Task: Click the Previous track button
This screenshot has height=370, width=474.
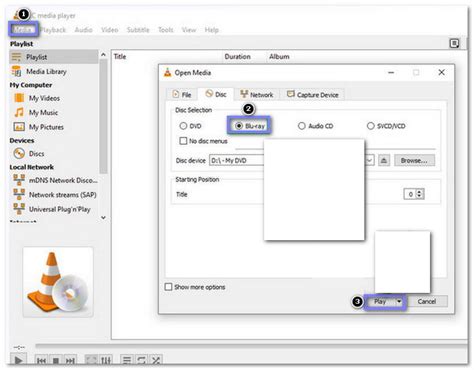Action: pos(41,360)
